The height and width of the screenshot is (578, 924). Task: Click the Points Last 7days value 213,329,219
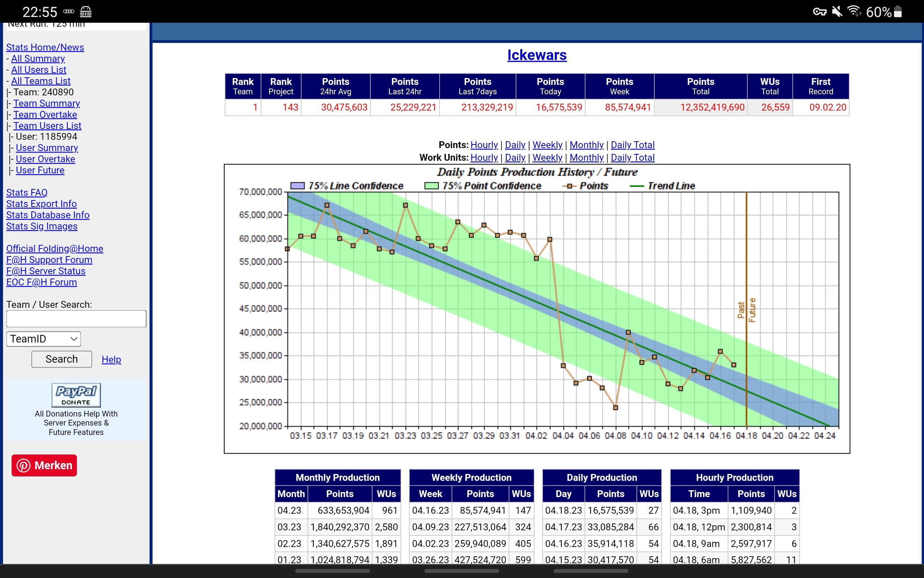point(487,107)
